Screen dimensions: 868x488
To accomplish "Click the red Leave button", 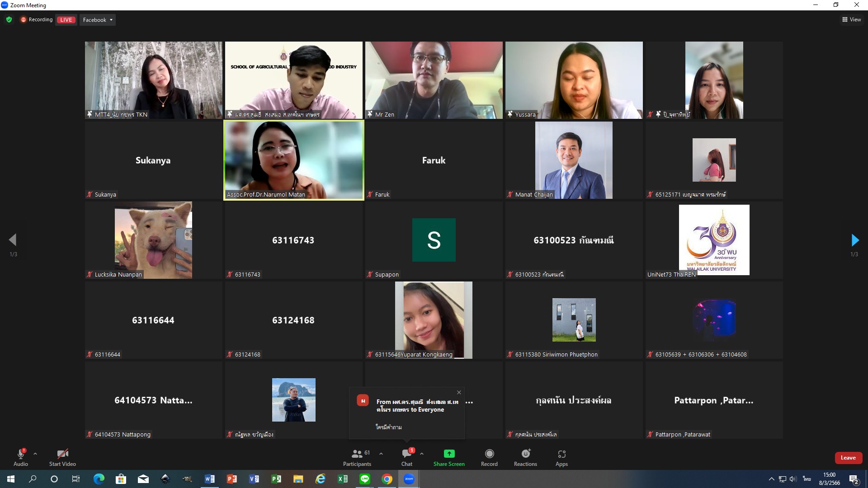I will [848, 458].
